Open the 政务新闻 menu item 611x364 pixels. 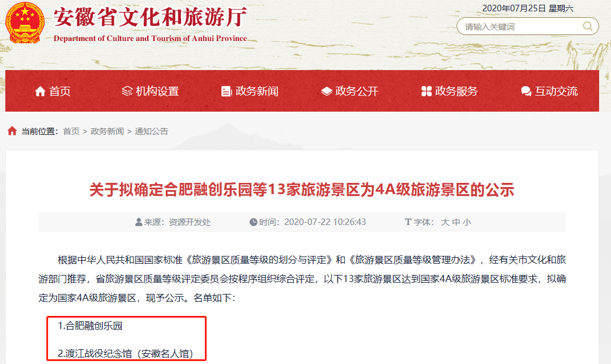coord(250,91)
